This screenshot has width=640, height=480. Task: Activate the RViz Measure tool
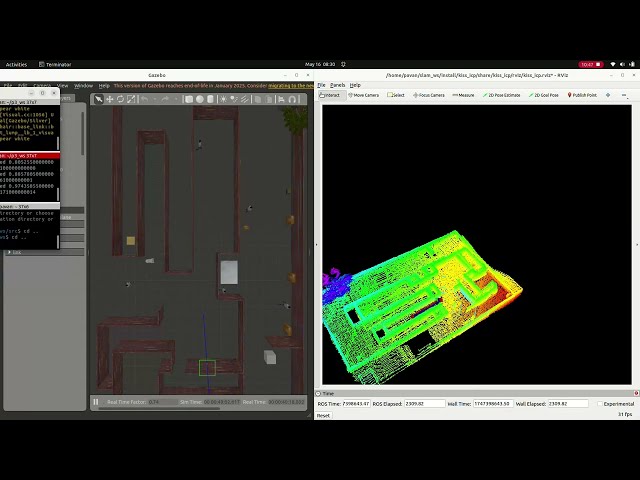[x=463, y=95]
